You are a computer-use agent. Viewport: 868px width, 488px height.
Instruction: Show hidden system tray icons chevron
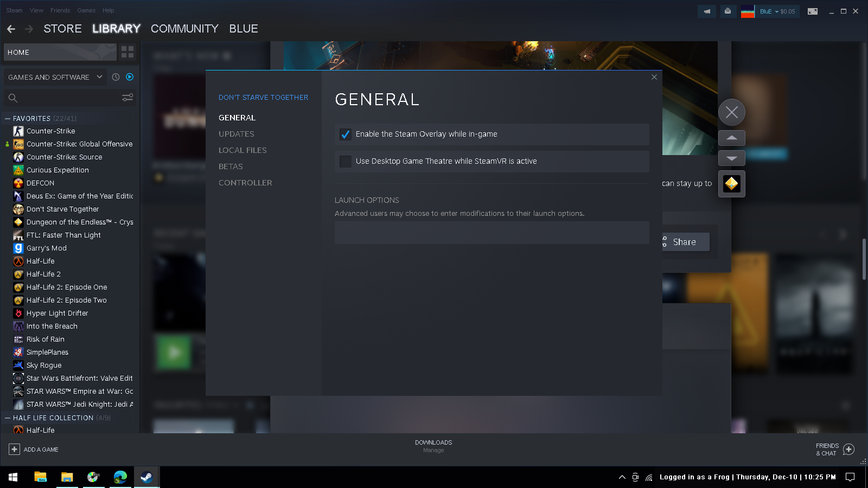point(622,477)
